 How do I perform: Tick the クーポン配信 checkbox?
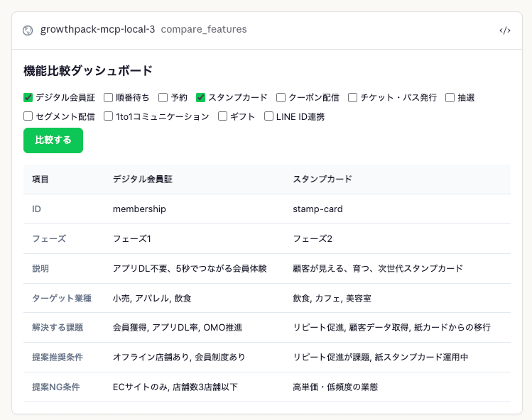(x=281, y=97)
